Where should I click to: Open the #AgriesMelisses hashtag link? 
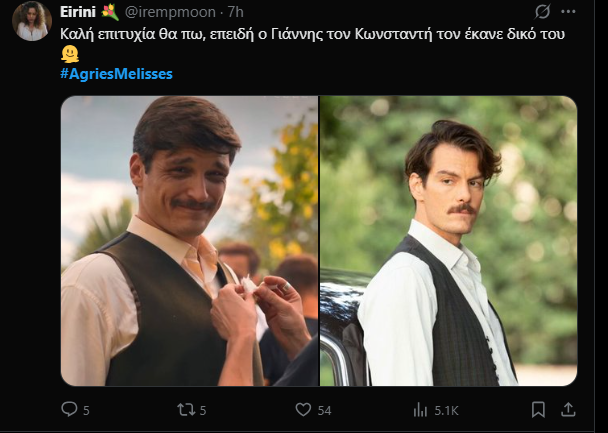pos(116,74)
